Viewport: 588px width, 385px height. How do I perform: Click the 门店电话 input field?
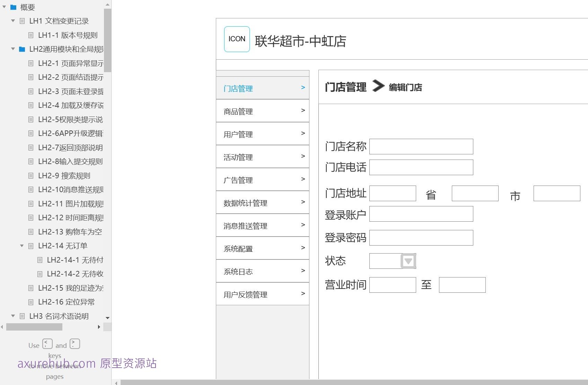coord(421,168)
